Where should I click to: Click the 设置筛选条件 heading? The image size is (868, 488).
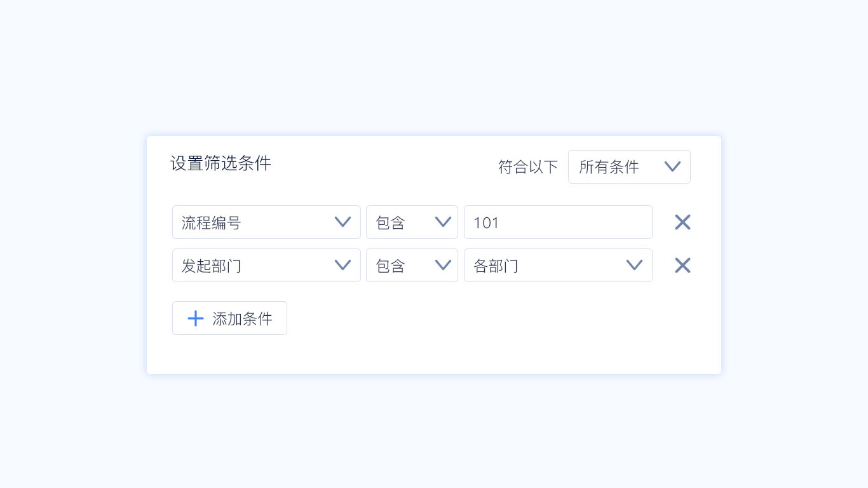coord(220,163)
